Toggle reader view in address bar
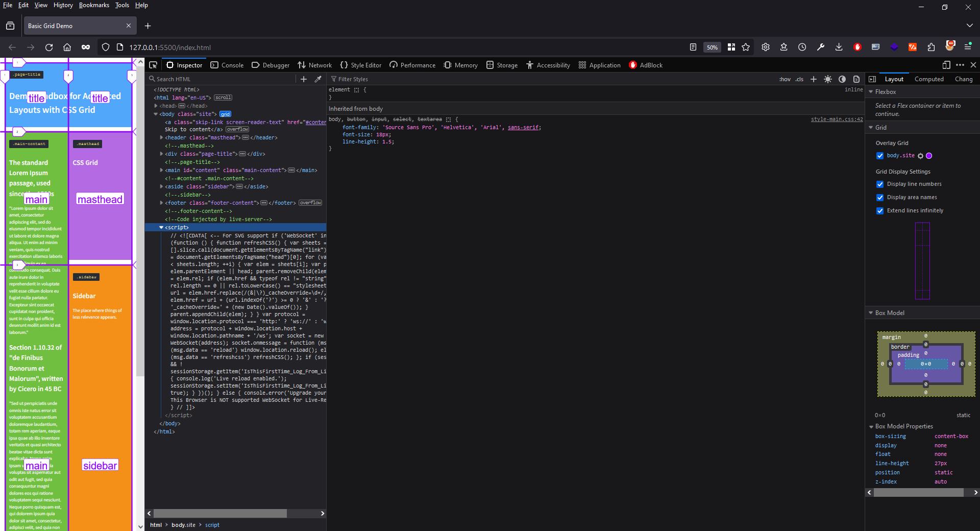 pos(693,47)
